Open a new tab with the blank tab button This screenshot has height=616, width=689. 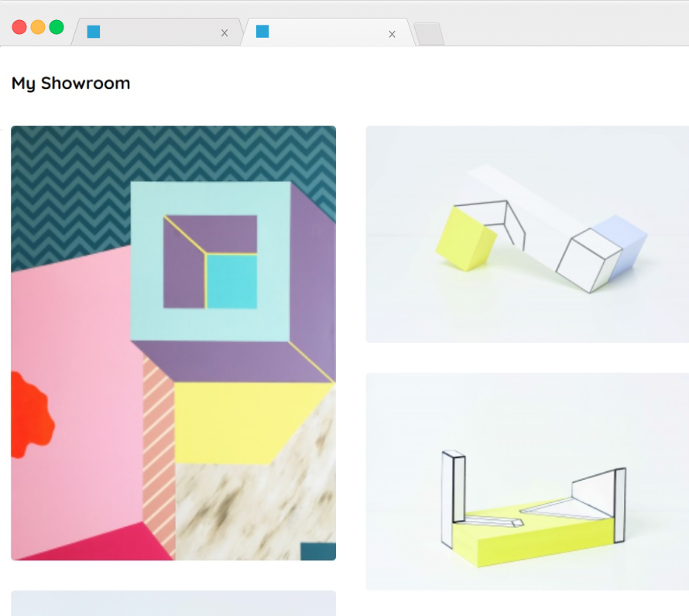430,34
